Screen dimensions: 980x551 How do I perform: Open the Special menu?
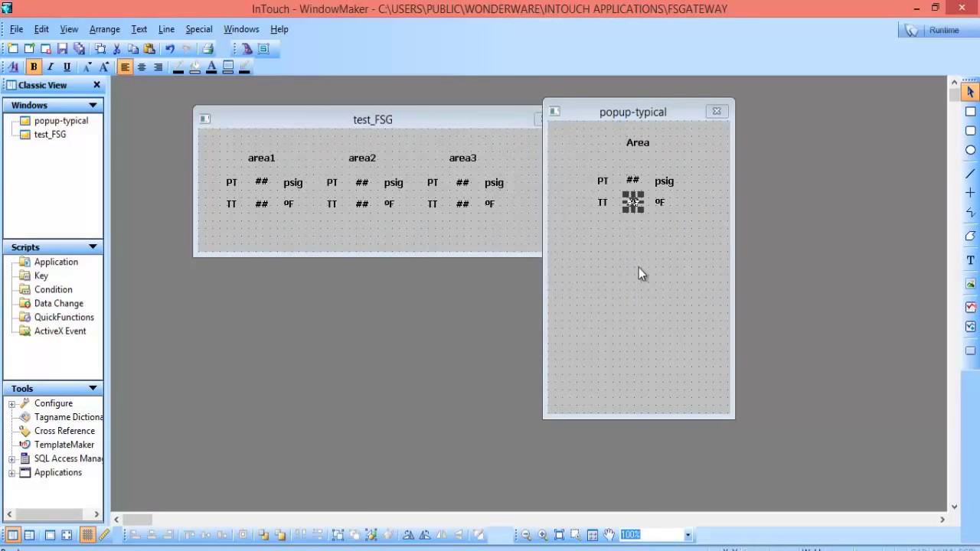tap(198, 29)
